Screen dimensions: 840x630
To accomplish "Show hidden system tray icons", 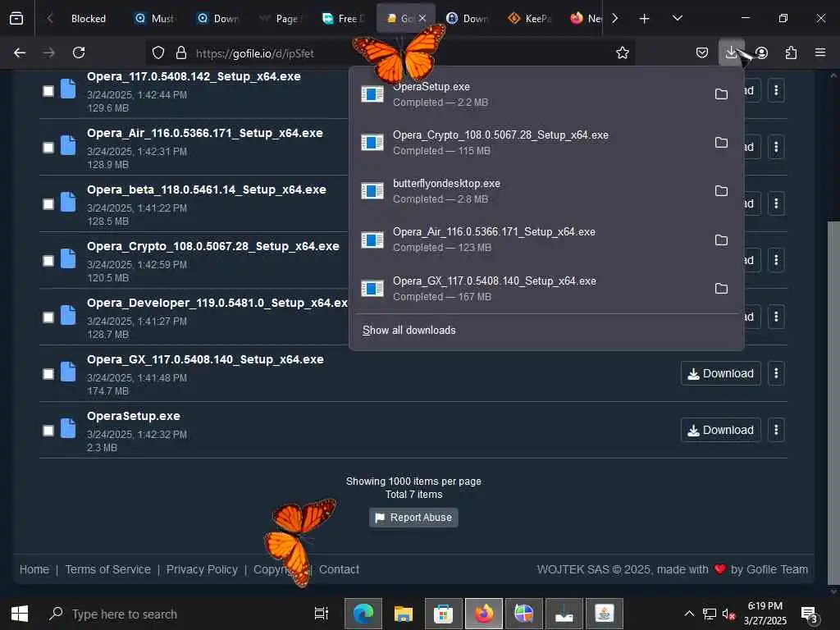I will (x=689, y=614).
